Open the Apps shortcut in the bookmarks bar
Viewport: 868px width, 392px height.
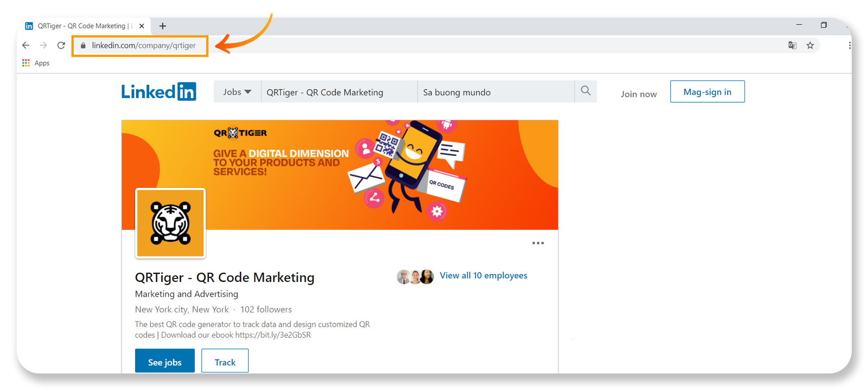pos(36,63)
